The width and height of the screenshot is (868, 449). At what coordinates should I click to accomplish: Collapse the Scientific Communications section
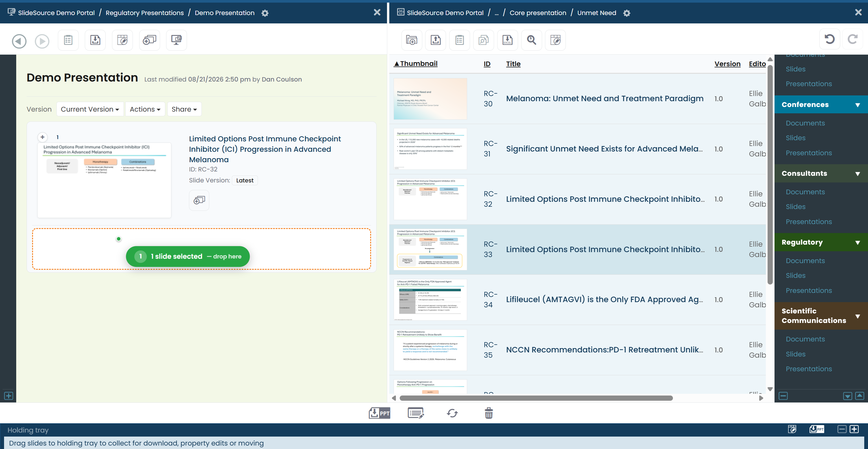[858, 316]
